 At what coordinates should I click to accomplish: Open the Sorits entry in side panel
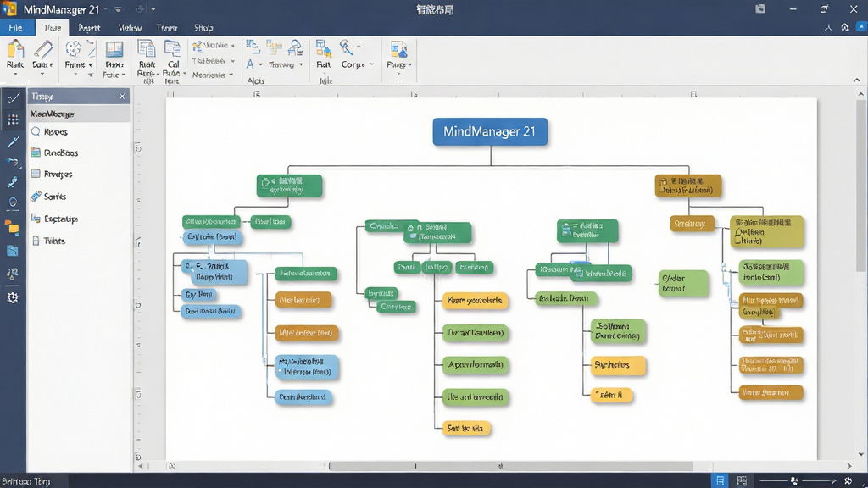(55, 197)
